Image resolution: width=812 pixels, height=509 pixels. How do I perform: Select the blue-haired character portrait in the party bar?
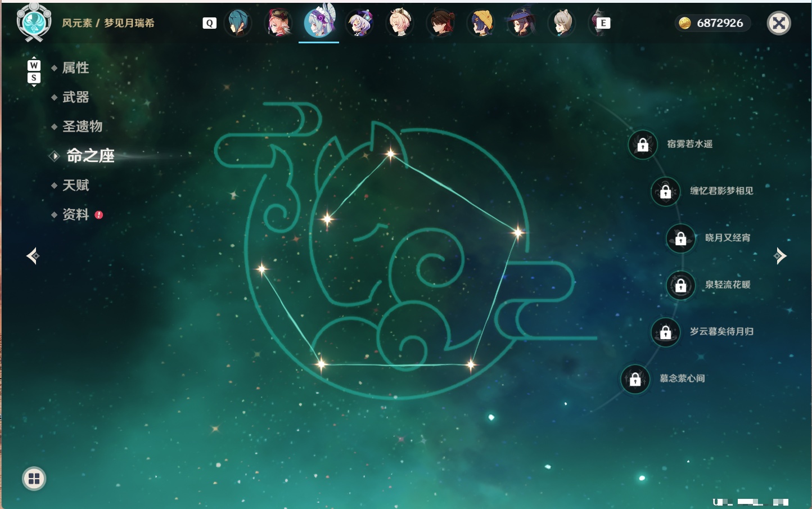(x=238, y=23)
